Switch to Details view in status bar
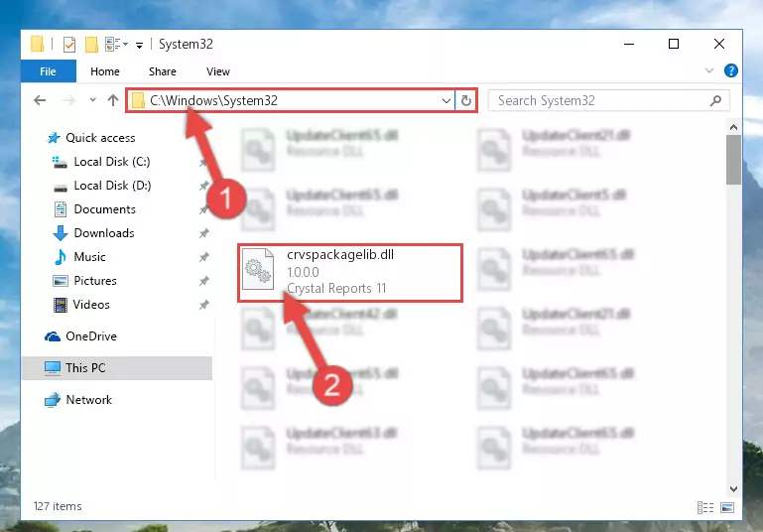763x532 pixels. tap(705, 507)
